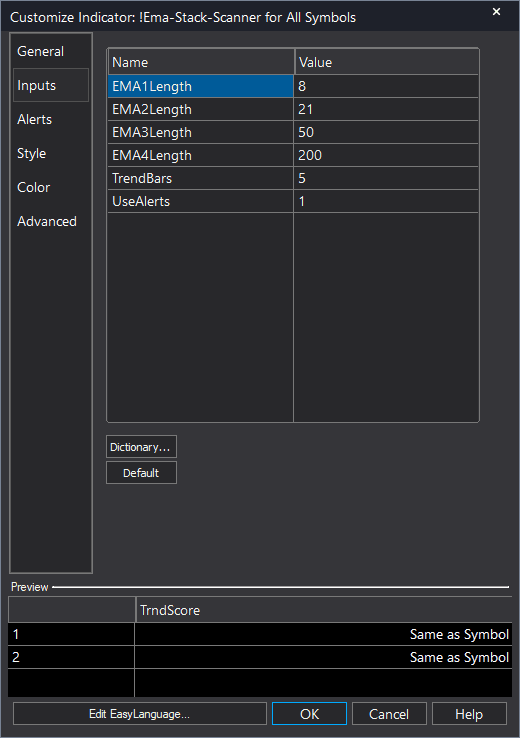
Task: Open Edit EasyLanguage editor
Action: [140, 714]
